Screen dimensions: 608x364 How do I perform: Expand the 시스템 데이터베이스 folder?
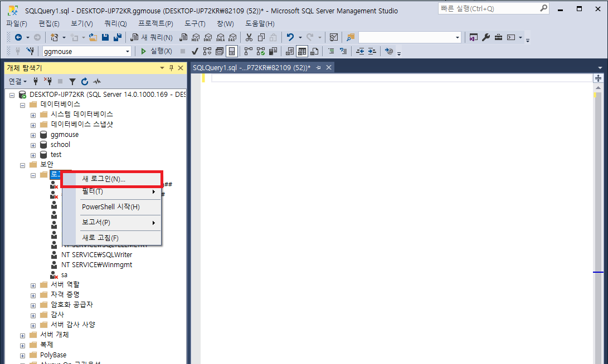pos(33,115)
